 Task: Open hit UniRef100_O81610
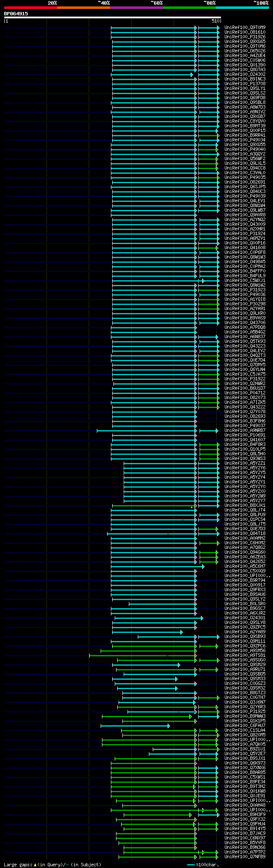click(245, 32)
